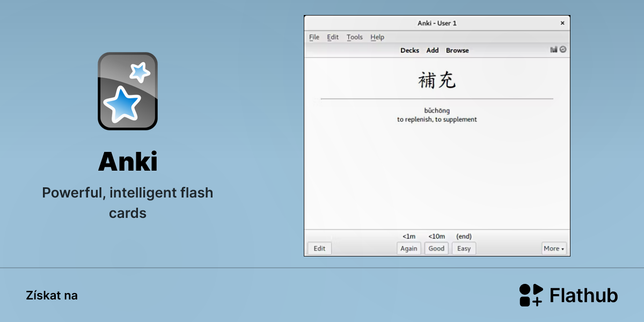This screenshot has height=322, width=644.
Task: Close the Anki window
Action: tap(562, 23)
